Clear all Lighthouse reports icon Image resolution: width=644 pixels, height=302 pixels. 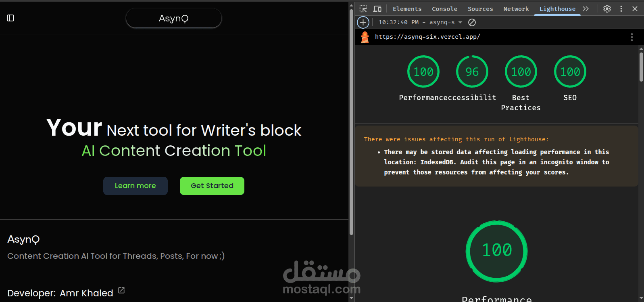point(472,22)
